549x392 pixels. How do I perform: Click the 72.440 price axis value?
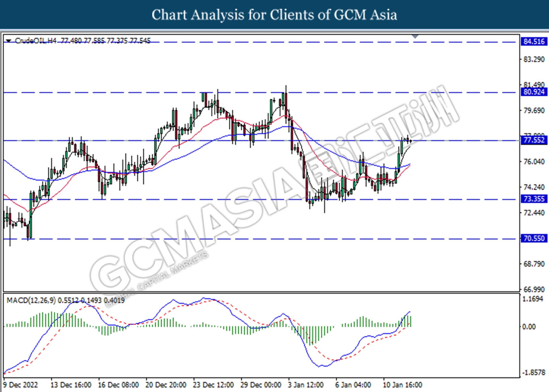[x=534, y=213]
